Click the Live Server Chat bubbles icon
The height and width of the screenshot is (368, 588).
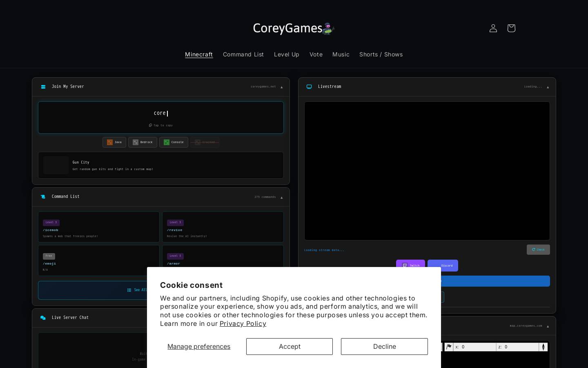coord(43,318)
